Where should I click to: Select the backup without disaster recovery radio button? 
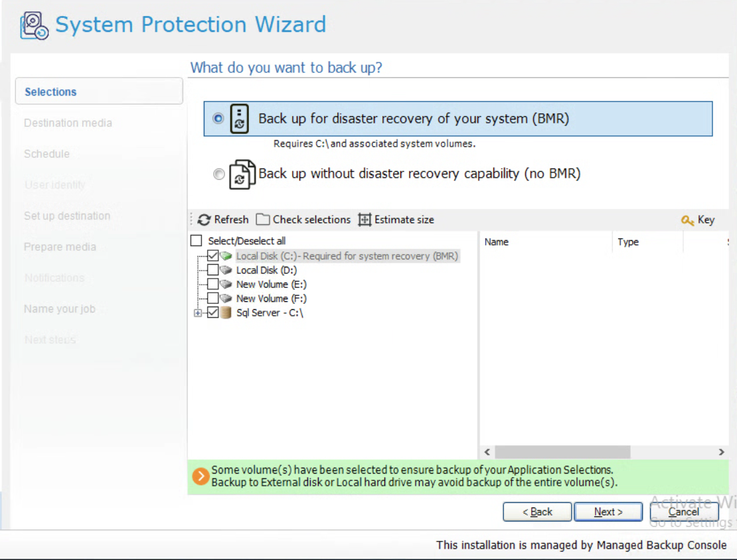coord(218,175)
